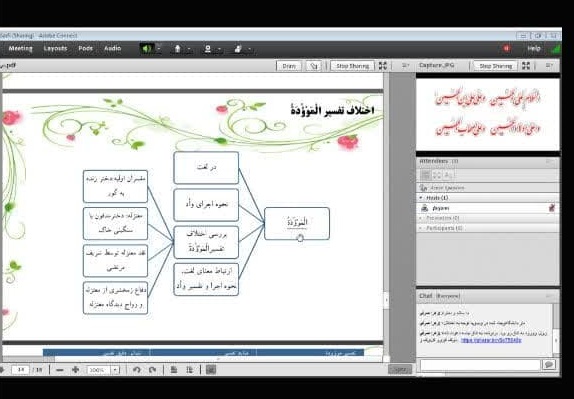Click the pointer tool beside Draw
Image resolution: width=574 pixels, height=399 pixels.
coord(313,66)
